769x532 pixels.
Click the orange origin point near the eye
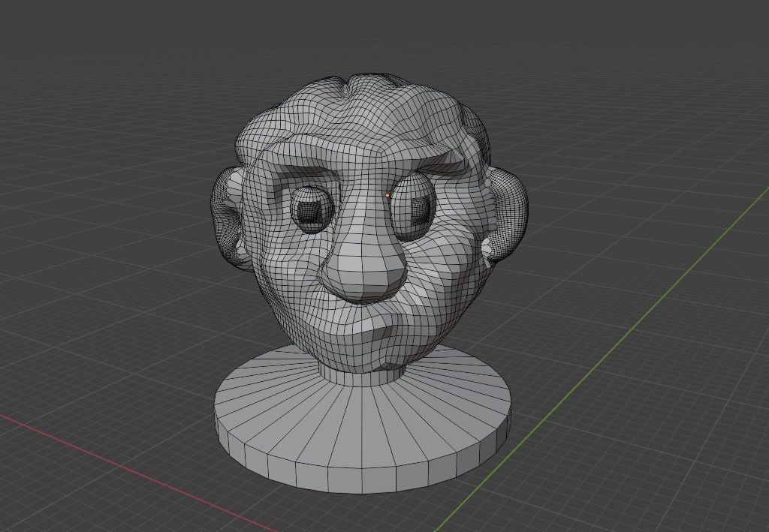click(388, 195)
